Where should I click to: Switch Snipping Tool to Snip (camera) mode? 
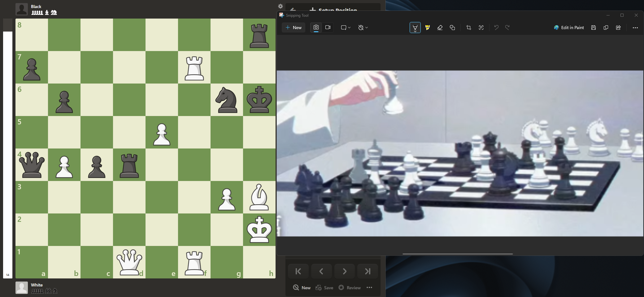click(x=316, y=28)
